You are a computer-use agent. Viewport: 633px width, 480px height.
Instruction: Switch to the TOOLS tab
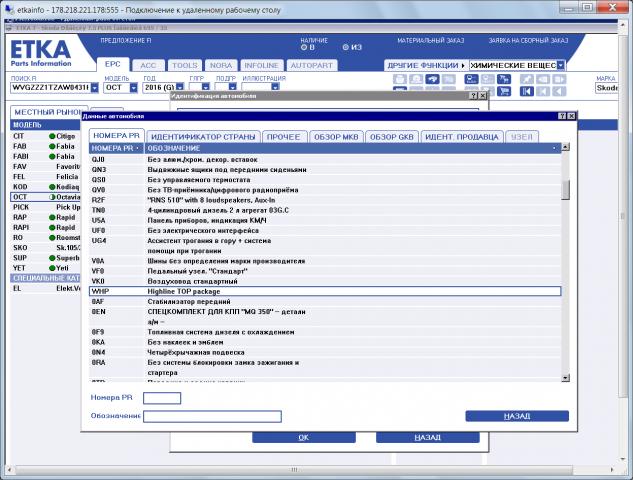click(185, 65)
